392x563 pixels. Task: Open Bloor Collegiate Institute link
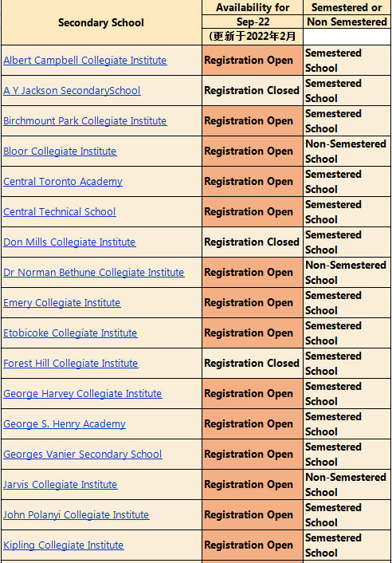coord(60,152)
